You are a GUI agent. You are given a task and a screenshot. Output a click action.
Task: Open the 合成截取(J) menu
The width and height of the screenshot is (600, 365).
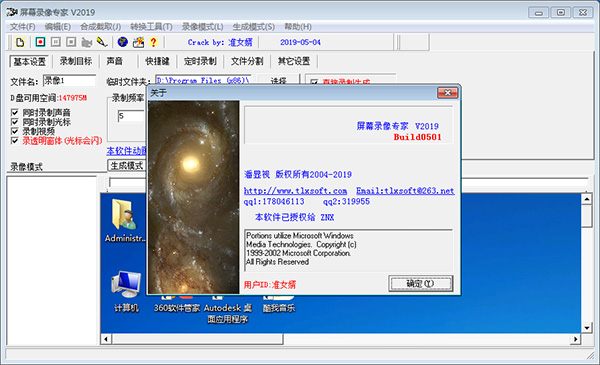[x=101, y=27]
